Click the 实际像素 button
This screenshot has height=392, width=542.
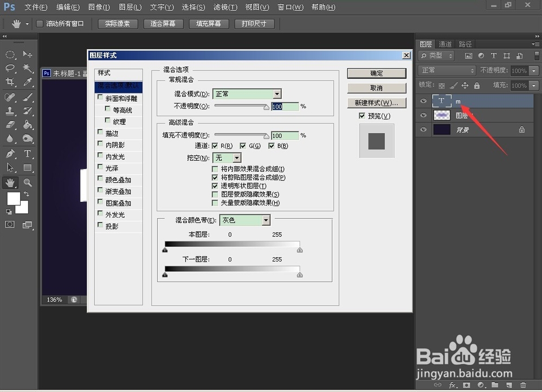118,23
